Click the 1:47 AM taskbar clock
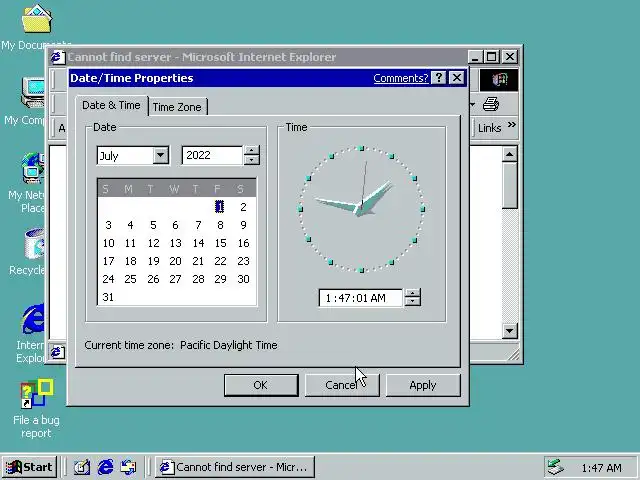Image resolution: width=640 pixels, height=480 pixels. 601,468
